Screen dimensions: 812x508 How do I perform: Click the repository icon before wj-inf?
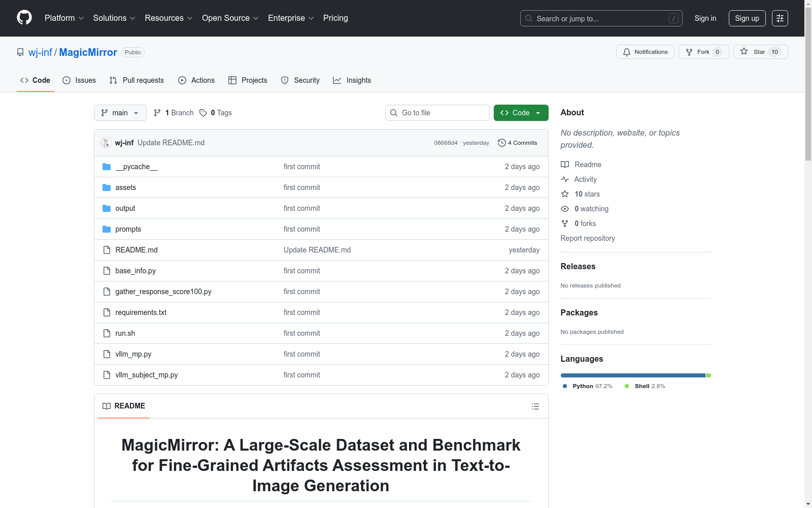click(20, 52)
